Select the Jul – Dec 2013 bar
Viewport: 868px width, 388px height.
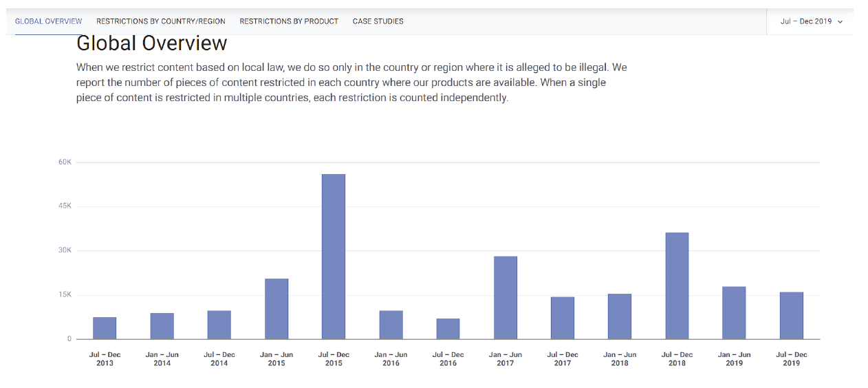pyautogui.click(x=105, y=328)
